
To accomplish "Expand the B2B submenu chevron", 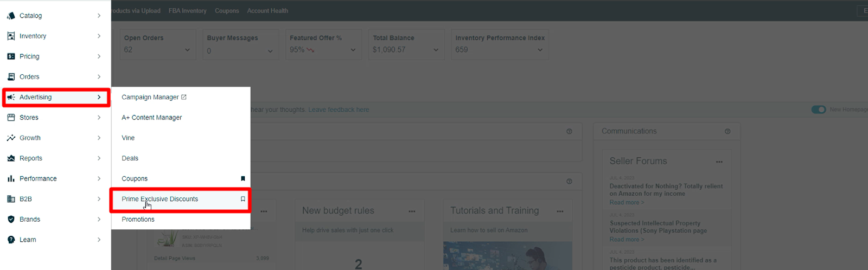I will click(99, 199).
